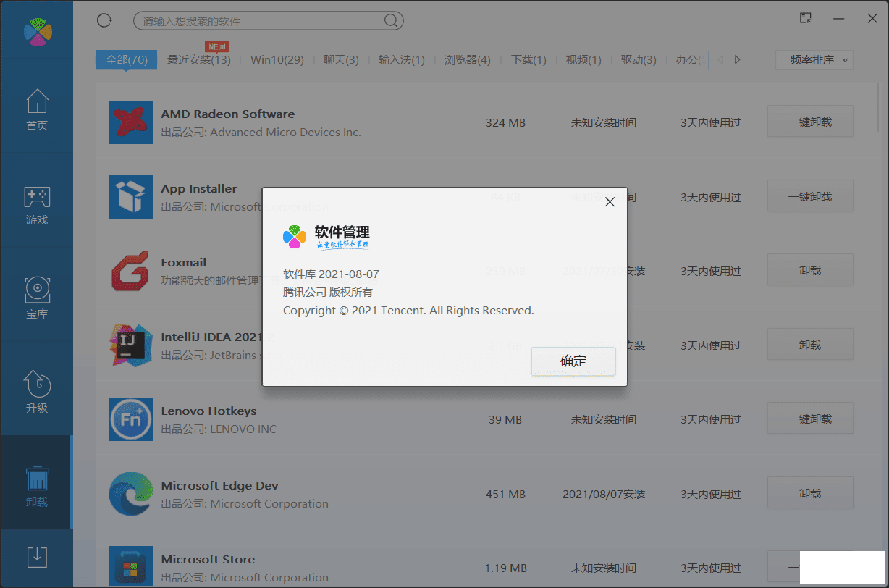Click the 软件库 2021-08-07 version text
The image size is (889, 588).
click(331, 274)
